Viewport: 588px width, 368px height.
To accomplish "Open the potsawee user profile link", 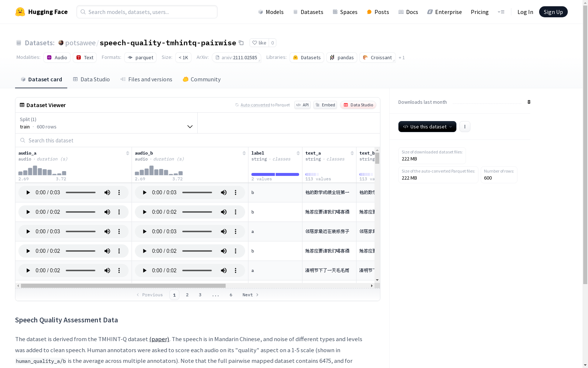I will 80,43.
